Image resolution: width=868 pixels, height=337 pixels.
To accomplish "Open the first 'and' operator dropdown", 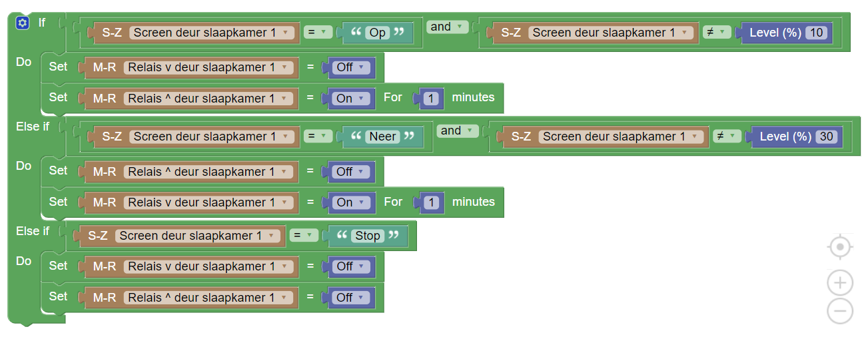I will pyautogui.click(x=448, y=27).
